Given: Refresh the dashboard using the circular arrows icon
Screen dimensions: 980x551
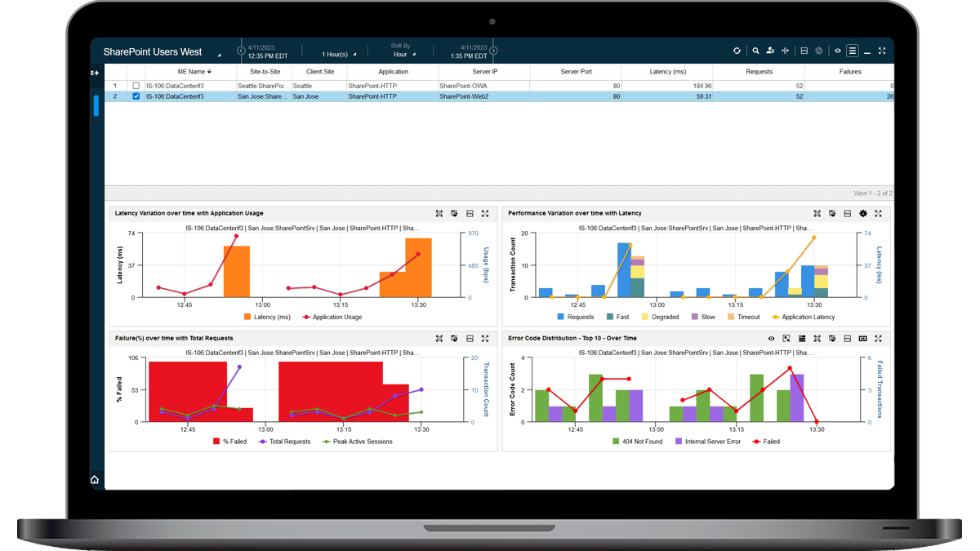Looking at the screenshot, I should (737, 51).
